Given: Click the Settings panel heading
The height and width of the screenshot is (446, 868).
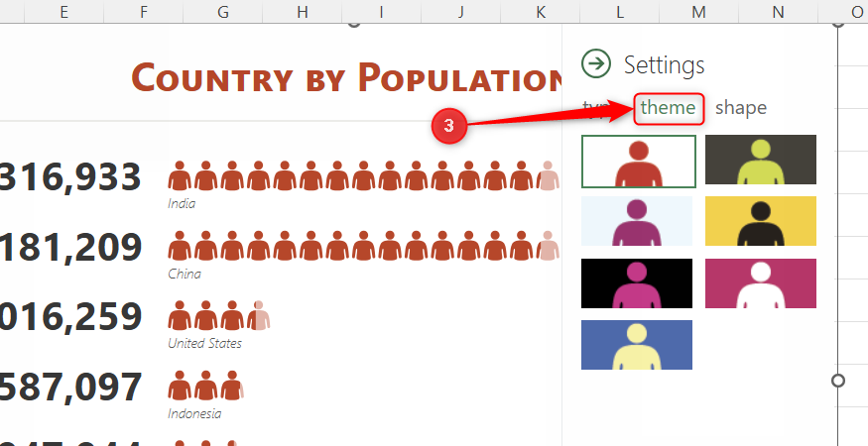Looking at the screenshot, I should click(665, 64).
